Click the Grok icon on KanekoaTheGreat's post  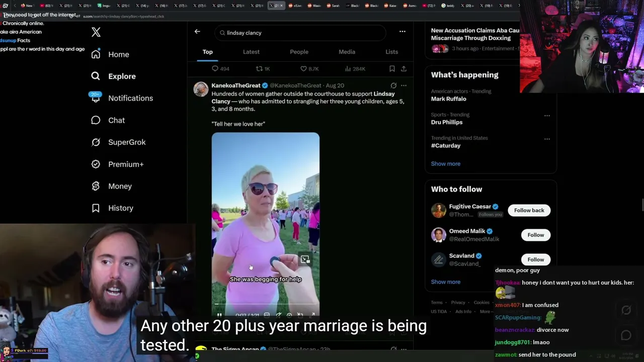coord(393,85)
